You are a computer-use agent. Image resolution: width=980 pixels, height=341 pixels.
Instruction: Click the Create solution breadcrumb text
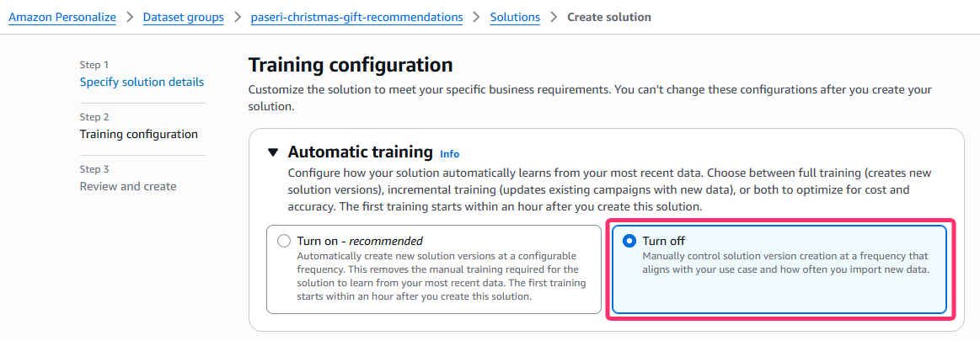point(608,17)
